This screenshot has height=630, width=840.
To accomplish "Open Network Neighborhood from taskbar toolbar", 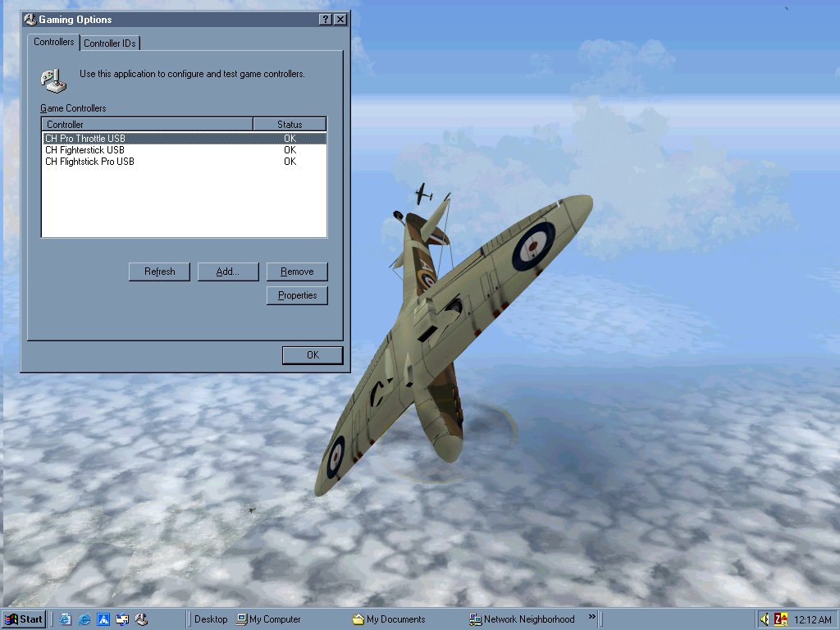I will pyautogui.click(x=522, y=619).
